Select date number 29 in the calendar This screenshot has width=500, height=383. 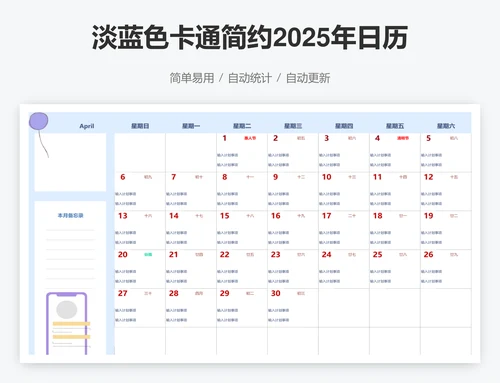click(225, 293)
